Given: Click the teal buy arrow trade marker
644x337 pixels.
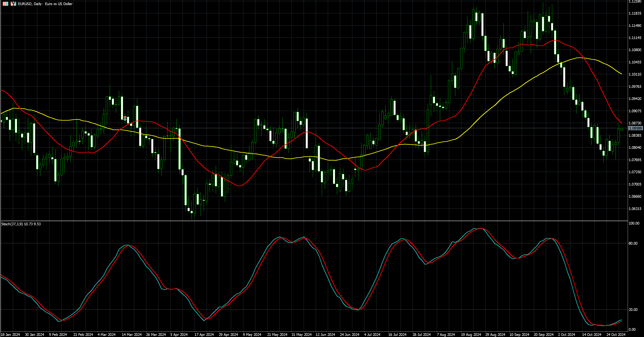Looking at the screenshot, I should point(125,119).
